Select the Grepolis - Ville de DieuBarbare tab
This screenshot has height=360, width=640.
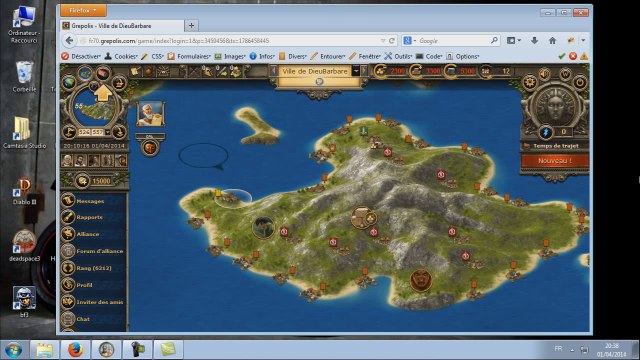122,26
